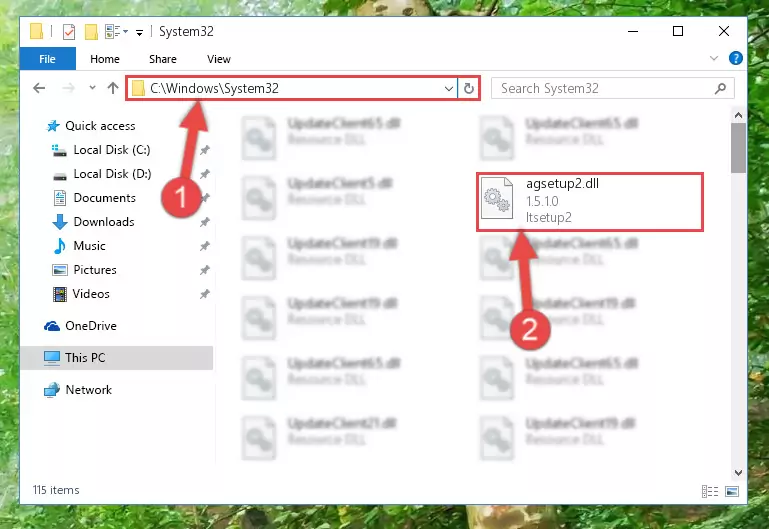Image resolution: width=769 pixels, height=529 pixels.
Task: Switch to the Home ribbon tab
Action: [104, 59]
